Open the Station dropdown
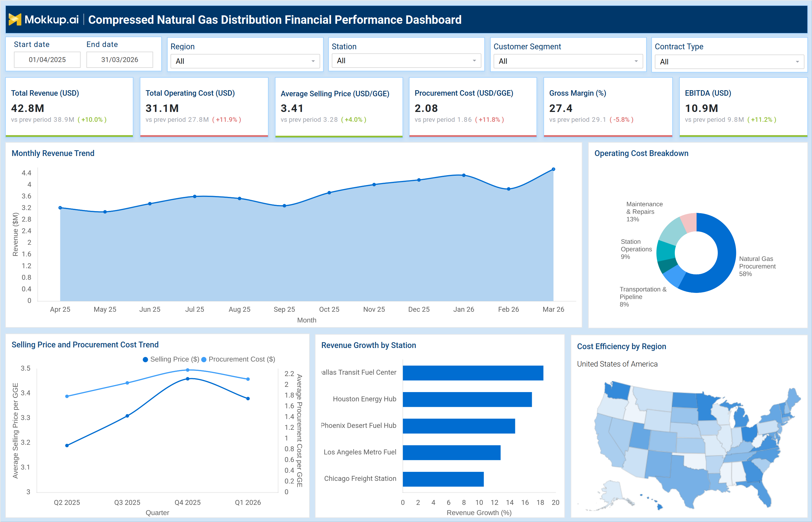Viewport: 812px width, 522px height. (x=406, y=61)
